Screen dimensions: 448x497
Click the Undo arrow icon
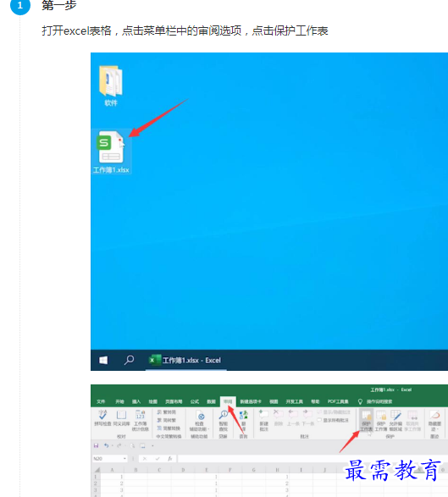[x=106, y=445]
